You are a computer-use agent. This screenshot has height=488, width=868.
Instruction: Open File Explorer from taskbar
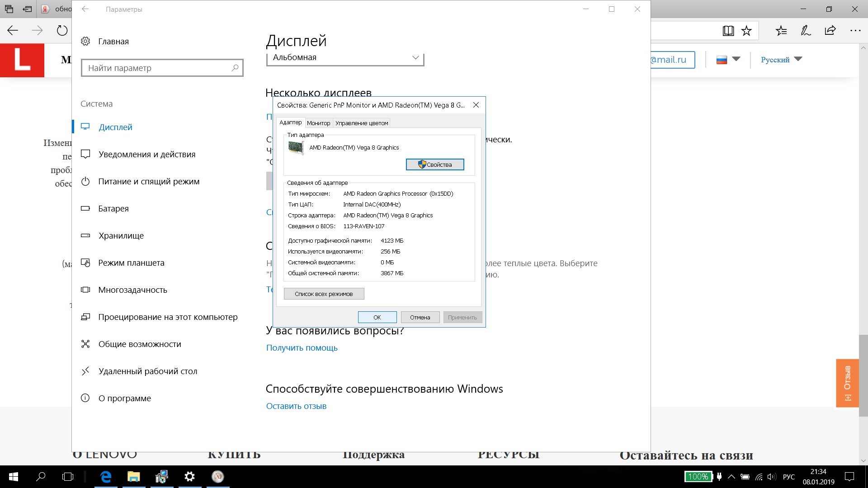(134, 477)
